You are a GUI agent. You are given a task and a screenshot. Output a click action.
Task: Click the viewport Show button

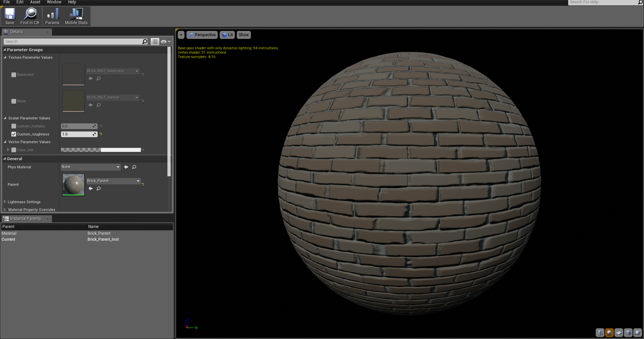pyautogui.click(x=244, y=35)
